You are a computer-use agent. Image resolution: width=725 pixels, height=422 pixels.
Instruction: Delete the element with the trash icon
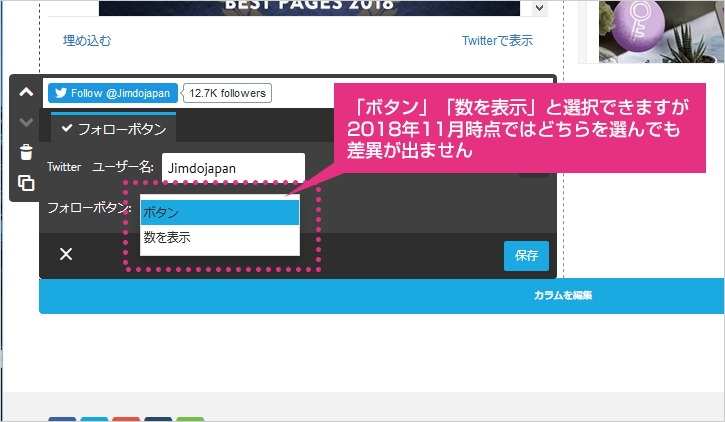(26, 152)
